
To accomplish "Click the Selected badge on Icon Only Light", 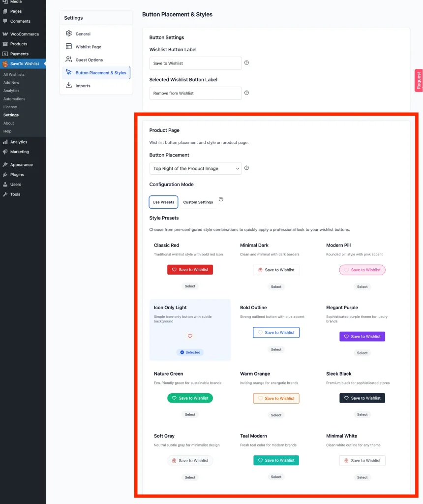I will tap(190, 352).
